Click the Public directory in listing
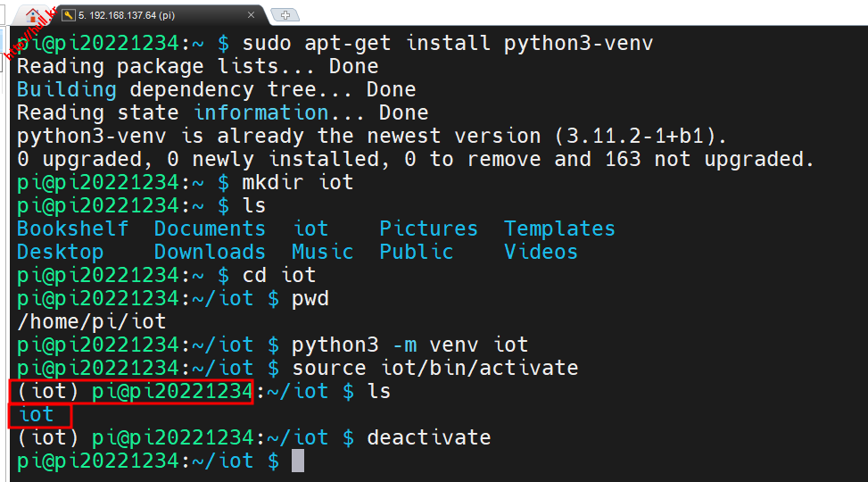 pyautogui.click(x=416, y=252)
